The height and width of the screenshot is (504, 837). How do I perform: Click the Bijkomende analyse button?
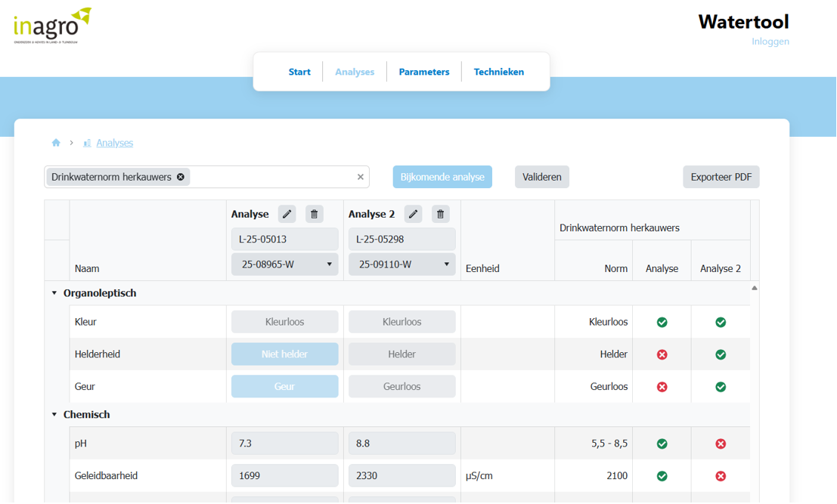point(442,177)
